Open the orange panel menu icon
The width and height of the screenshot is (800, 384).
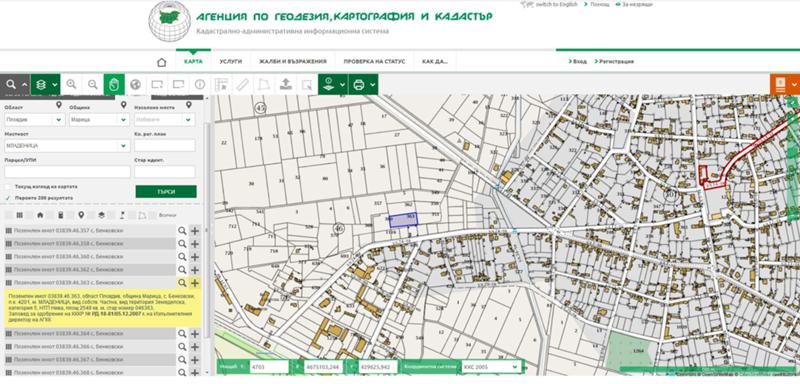click(x=780, y=85)
